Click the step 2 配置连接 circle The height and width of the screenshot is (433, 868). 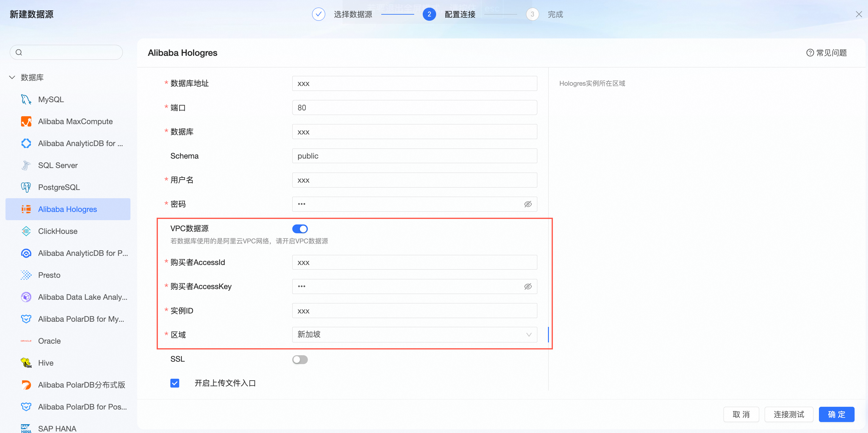[x=429, y=14]
